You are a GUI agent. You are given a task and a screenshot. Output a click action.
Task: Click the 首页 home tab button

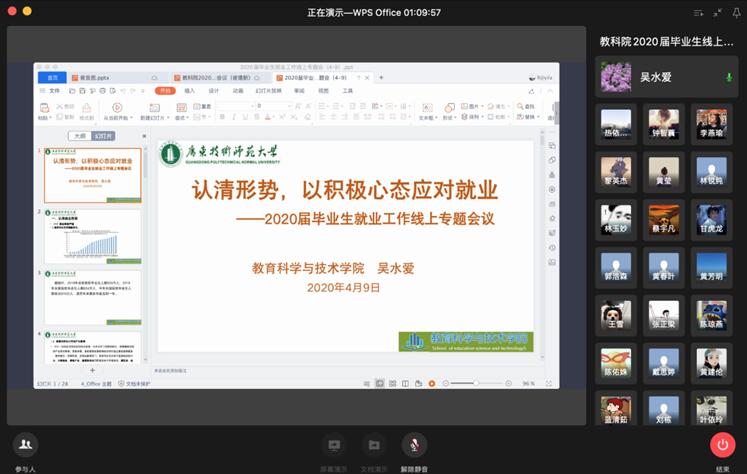click(53, 77)
